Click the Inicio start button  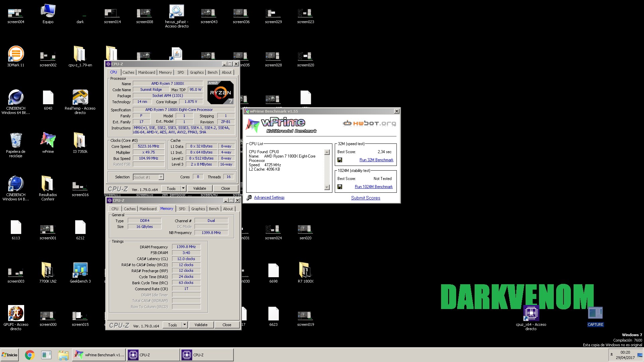[9, 355]
